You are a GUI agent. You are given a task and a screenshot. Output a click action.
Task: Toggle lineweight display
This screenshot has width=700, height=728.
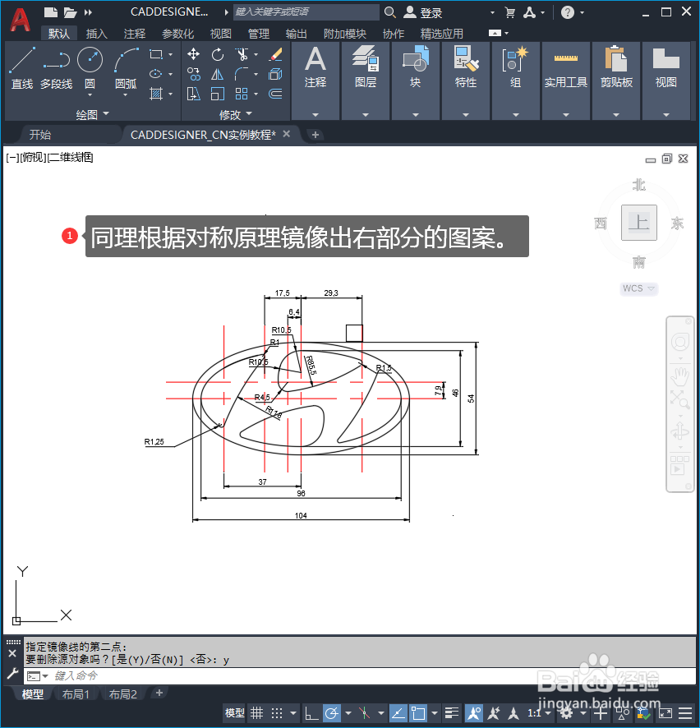452,712
